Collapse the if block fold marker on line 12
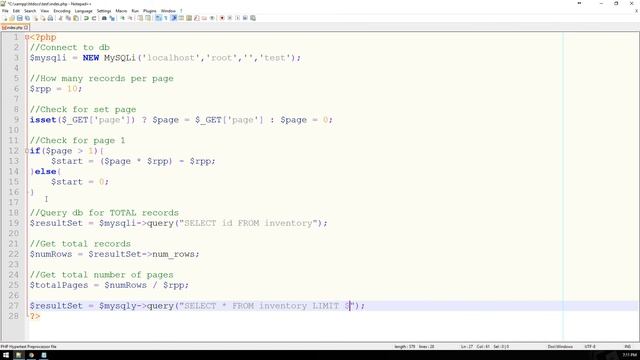Viewport: 640px width, 360px height. point(27,151)
